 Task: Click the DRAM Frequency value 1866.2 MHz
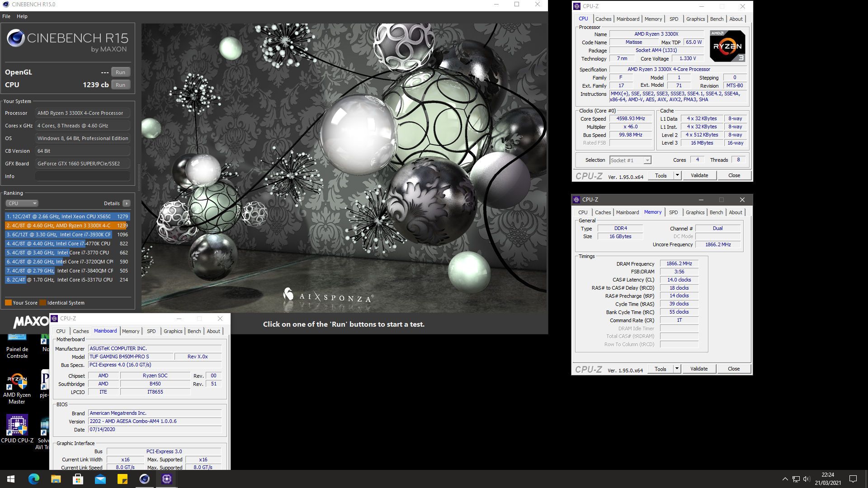pyautogui.click(x=679, y=263)
